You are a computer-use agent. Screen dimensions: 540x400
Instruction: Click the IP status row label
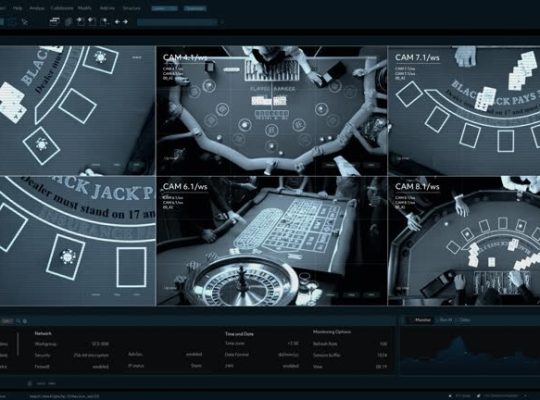[x=136, y=366]
